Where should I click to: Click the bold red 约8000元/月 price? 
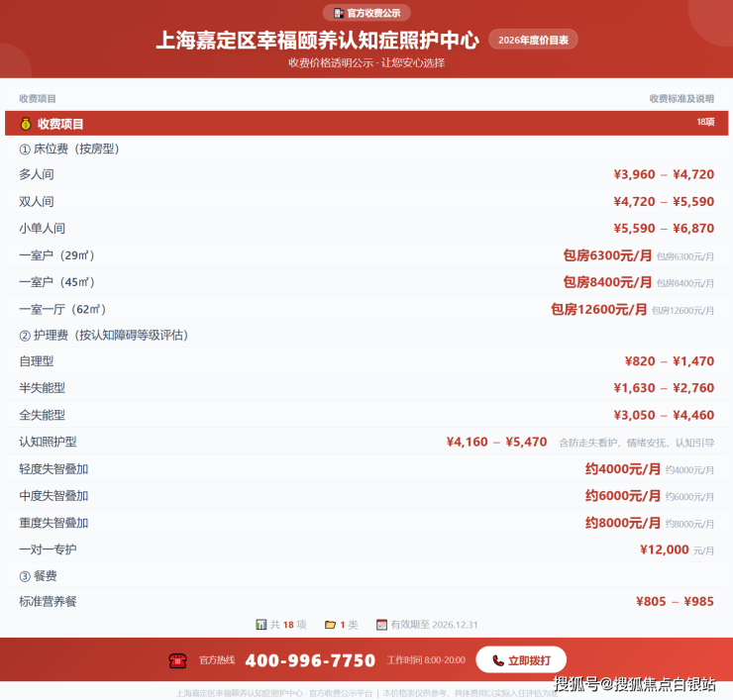click(x=623, y=523)
